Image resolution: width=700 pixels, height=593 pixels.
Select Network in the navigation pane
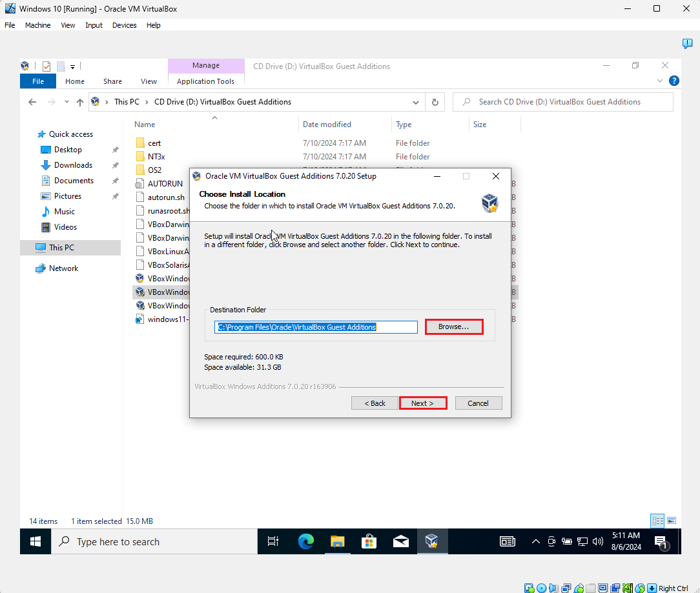click(x=63, y=268)
